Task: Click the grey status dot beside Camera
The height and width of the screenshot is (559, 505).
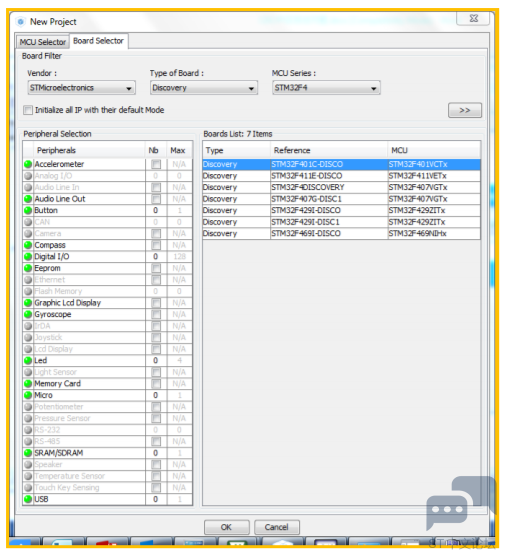Action: (28, 234)
